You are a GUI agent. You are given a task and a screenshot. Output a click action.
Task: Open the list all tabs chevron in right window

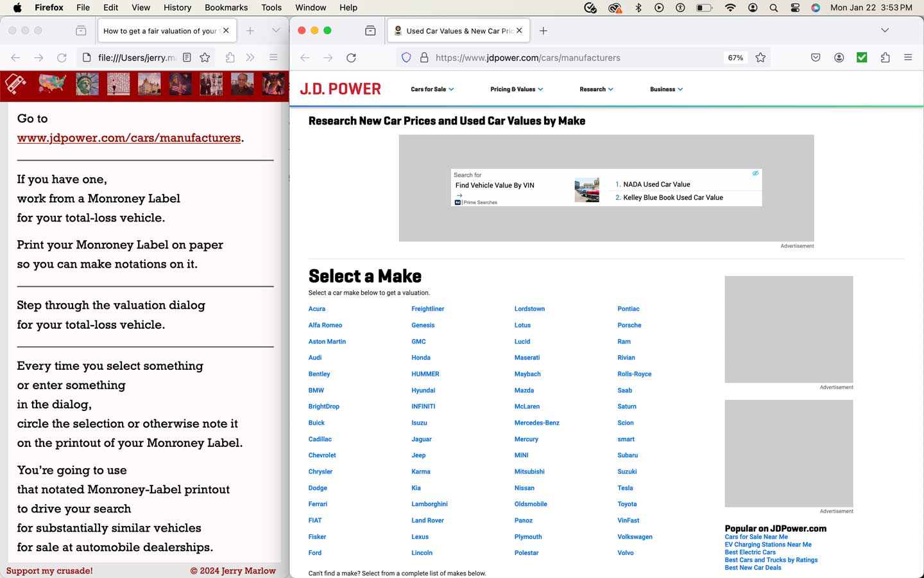click(885, 30)
